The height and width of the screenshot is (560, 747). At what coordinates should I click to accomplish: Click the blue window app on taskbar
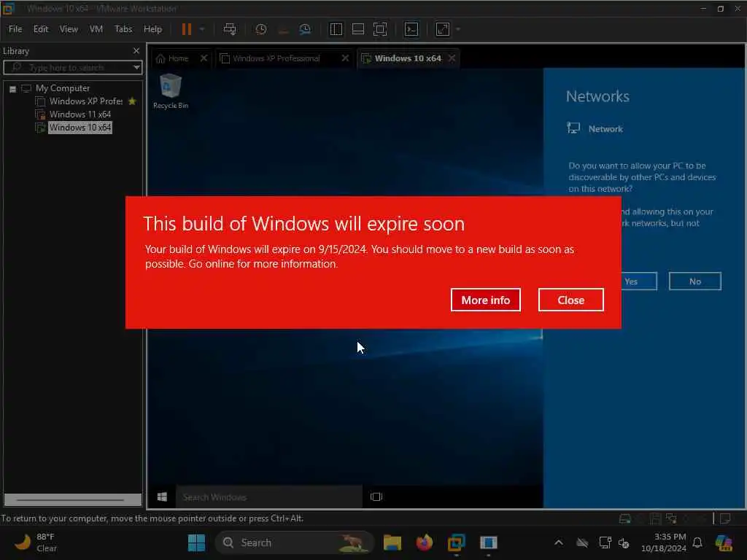coord(488,542)
